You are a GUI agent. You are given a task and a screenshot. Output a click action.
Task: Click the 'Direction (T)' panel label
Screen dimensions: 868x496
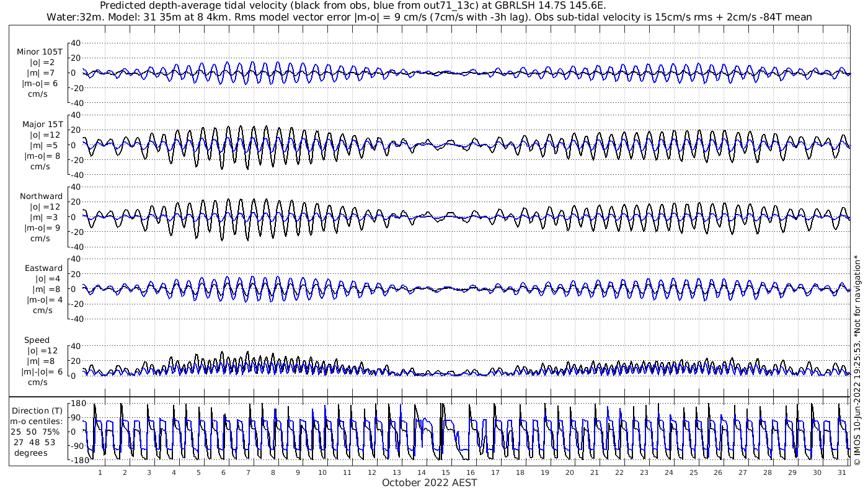[x=38, y=410]
